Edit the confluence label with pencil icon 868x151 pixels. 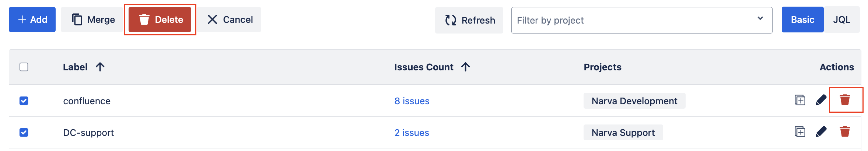pyautogui.click(x=821, y=100)
